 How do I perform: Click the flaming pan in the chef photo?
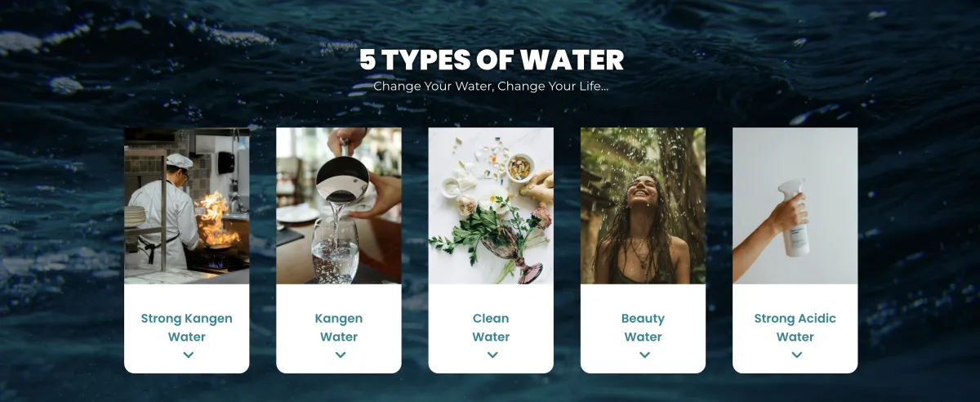pos(218,230)
